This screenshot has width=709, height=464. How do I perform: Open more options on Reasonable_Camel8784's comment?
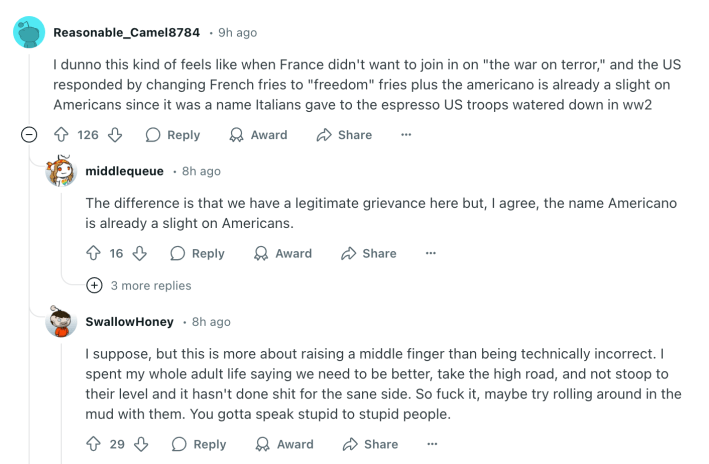pos(406,135)
